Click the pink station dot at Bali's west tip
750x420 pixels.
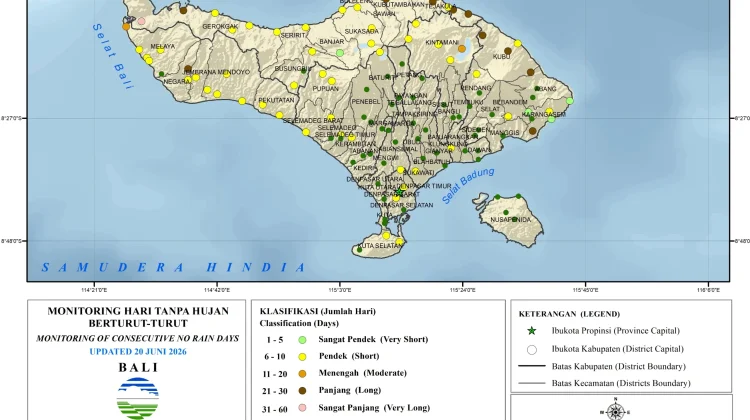tap(142, 21)
